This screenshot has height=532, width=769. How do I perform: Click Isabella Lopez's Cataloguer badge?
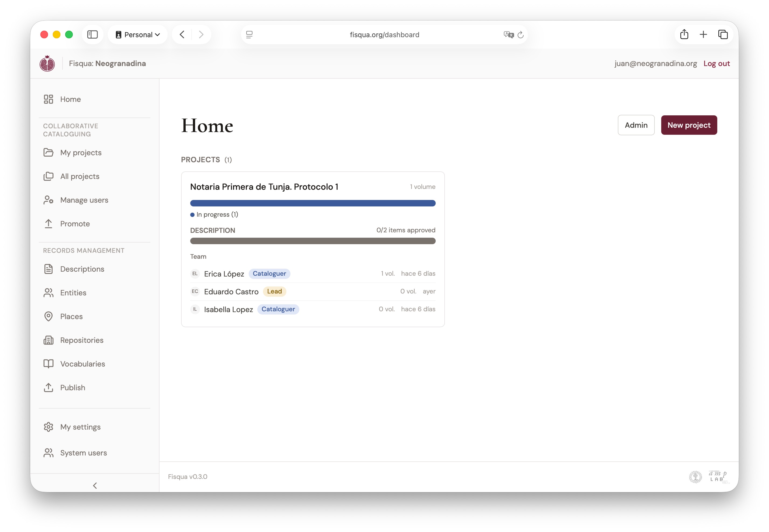coord(278,309)
